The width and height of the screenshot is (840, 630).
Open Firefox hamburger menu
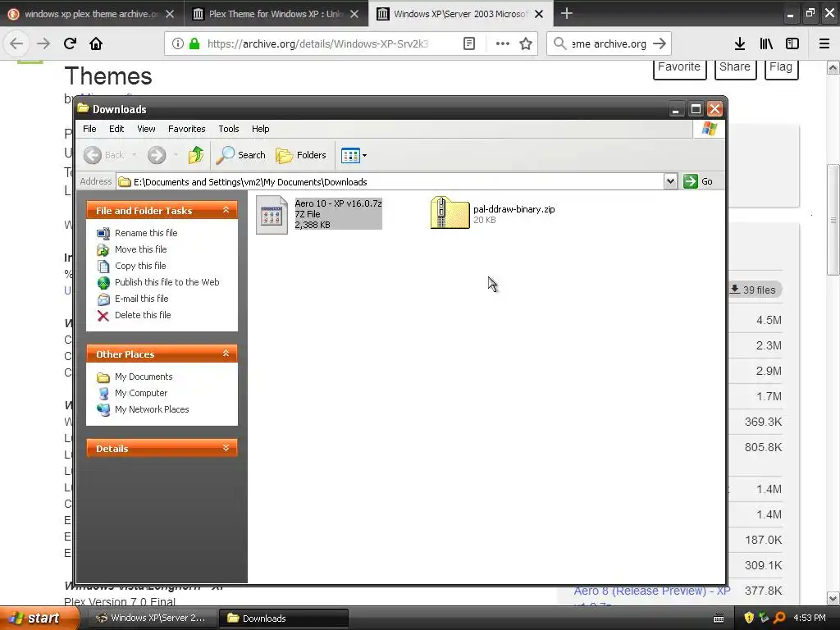[x=824, y=43]
